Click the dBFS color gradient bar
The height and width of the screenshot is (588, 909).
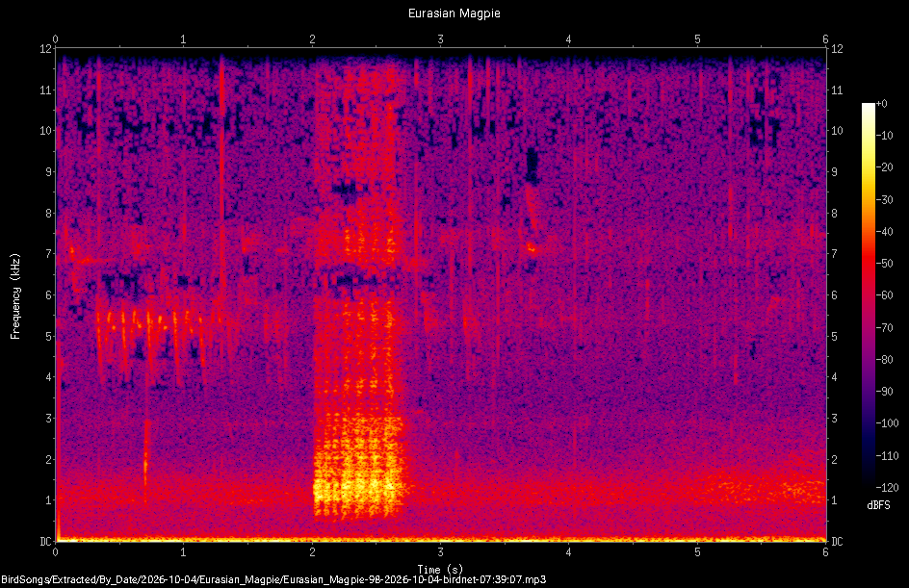coord(868,295)
